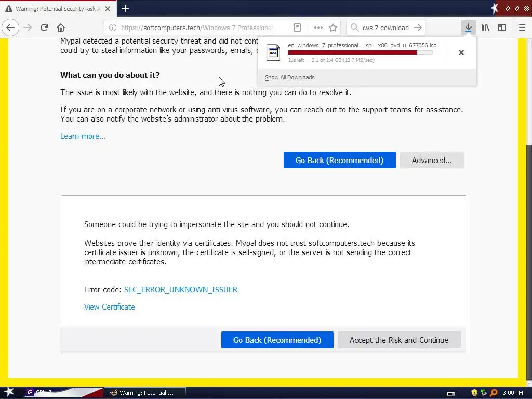Click the ISO download progress bar

(361, 52)
